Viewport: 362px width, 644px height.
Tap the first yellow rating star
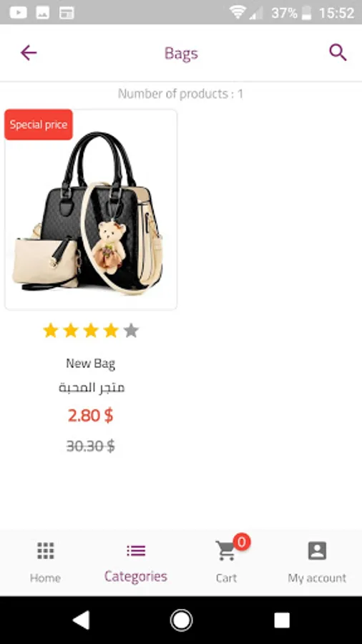(51, 330)
